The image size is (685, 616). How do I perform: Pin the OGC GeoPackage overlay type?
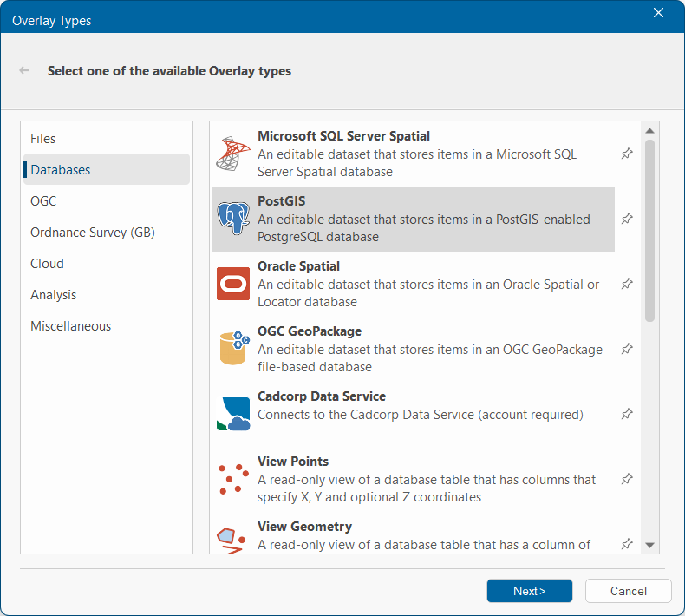coord(627,349)
